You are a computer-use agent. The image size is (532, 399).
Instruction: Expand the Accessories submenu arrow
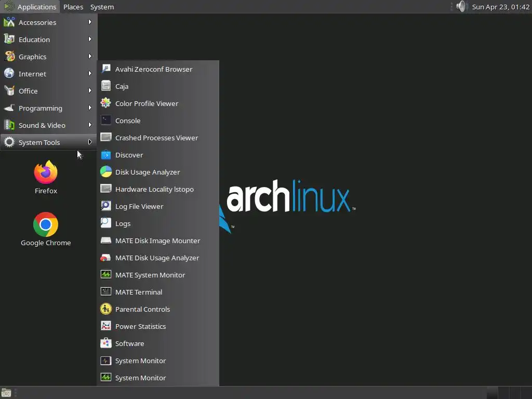(89, 22)
